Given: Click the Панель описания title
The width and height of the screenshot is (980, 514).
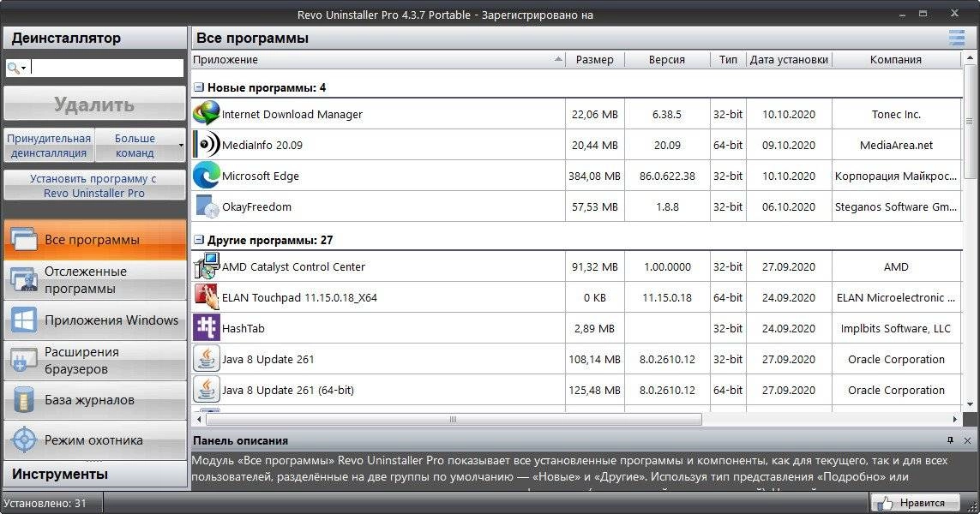Looking at the screenshot, I should pos(241,441).
